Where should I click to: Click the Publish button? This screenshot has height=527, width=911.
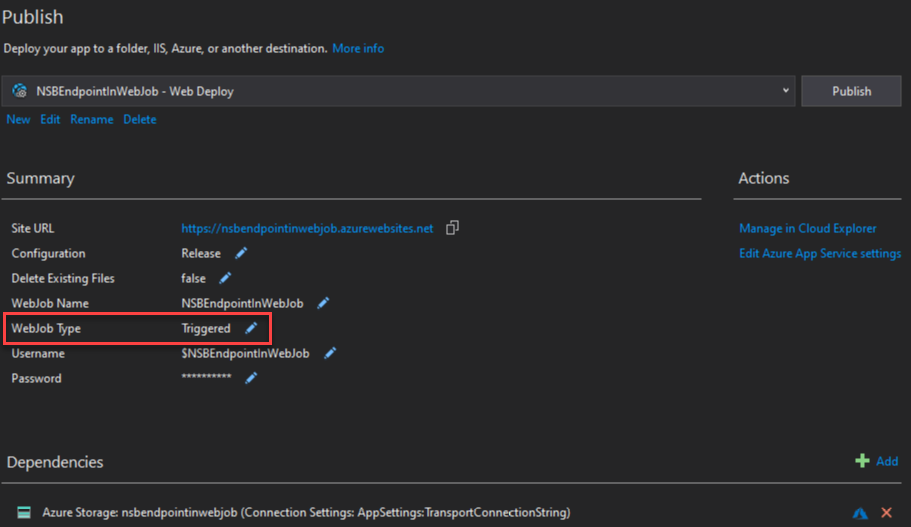click(851, 91)
